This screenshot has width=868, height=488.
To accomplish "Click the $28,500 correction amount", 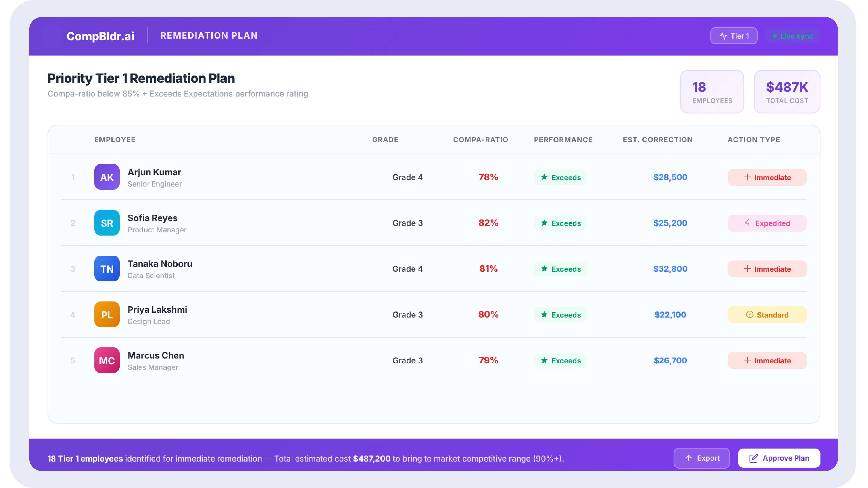I will point(670,177).
